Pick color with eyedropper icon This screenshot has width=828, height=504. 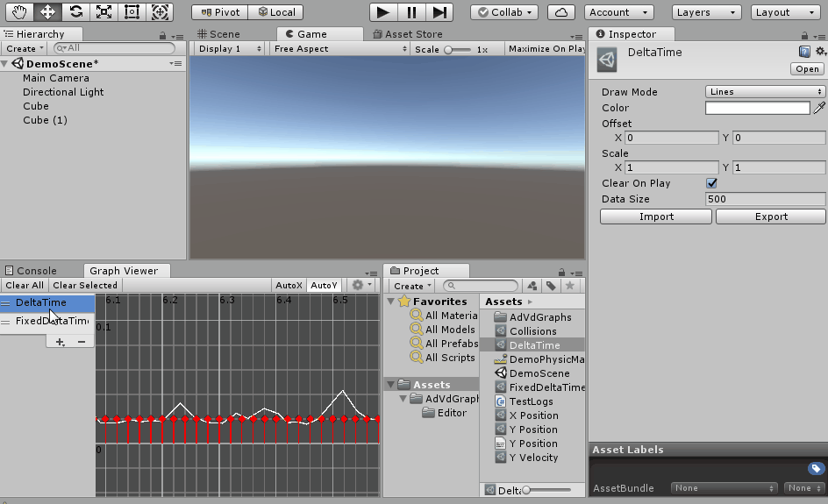pos(819,108)
